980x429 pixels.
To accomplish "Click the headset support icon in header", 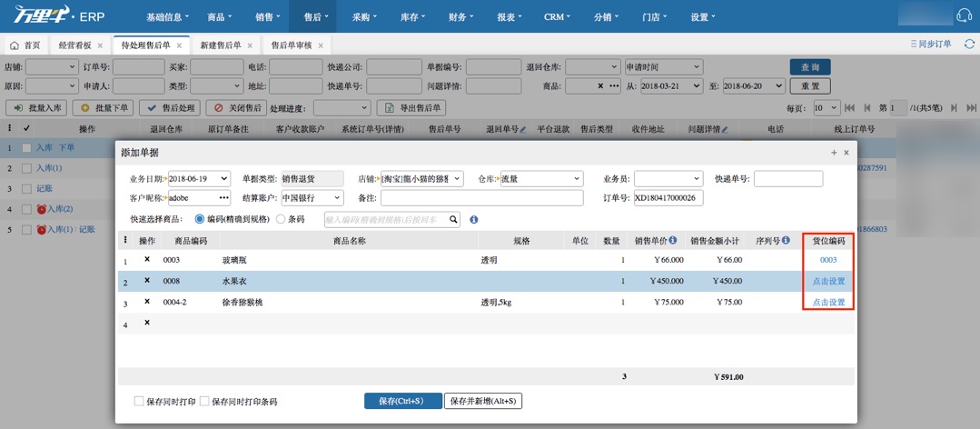I will (x=965, y=15).
